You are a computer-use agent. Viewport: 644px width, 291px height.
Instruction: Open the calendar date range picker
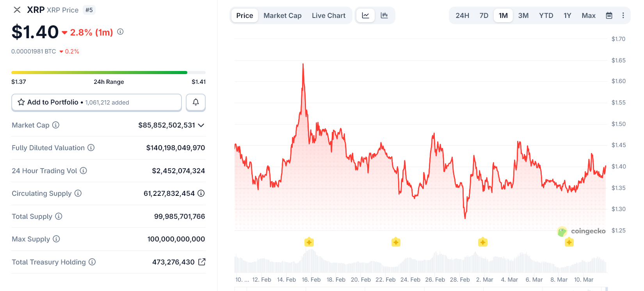[x=609, y=16]
